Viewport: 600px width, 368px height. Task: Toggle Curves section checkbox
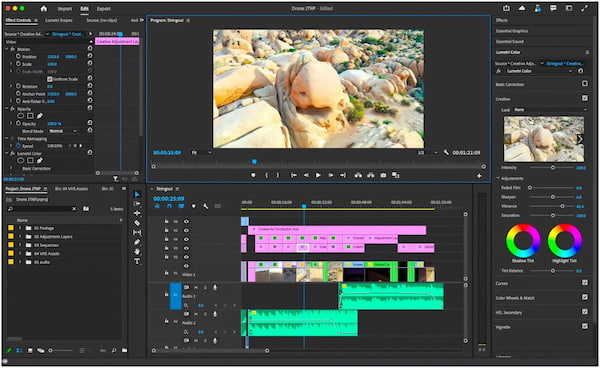point(585,283)
